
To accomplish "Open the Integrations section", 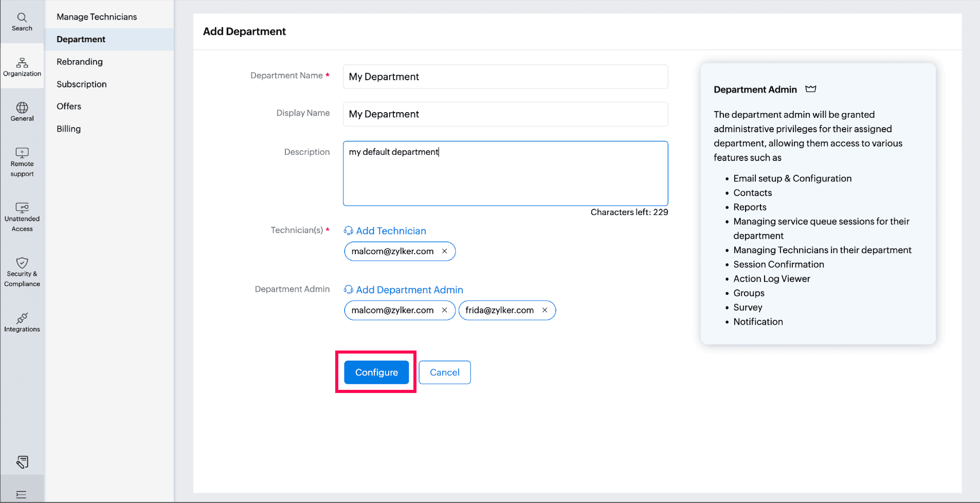I will [x=22, y=322].
